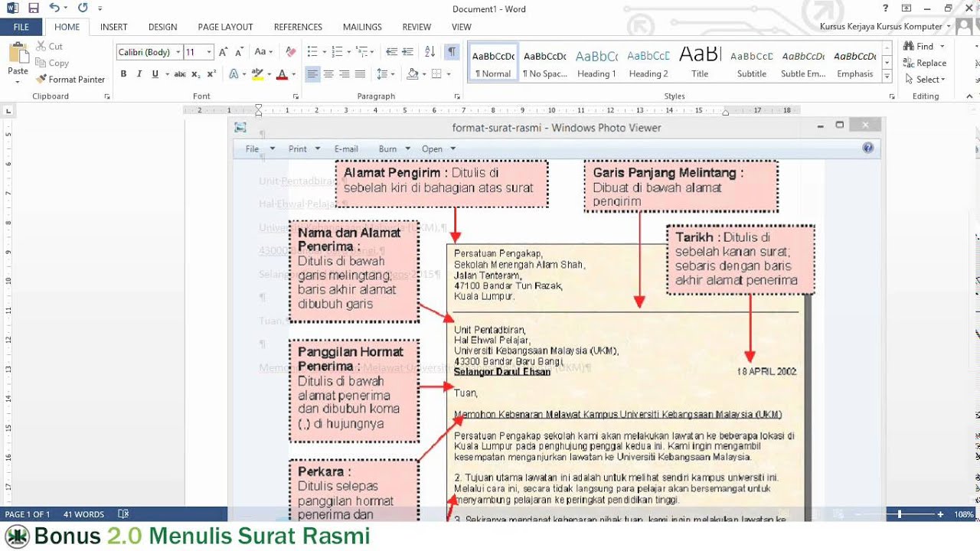Click E-mail in Photo Viewer
The height and width of the screenshot is (551, 980).
point(346,148)
